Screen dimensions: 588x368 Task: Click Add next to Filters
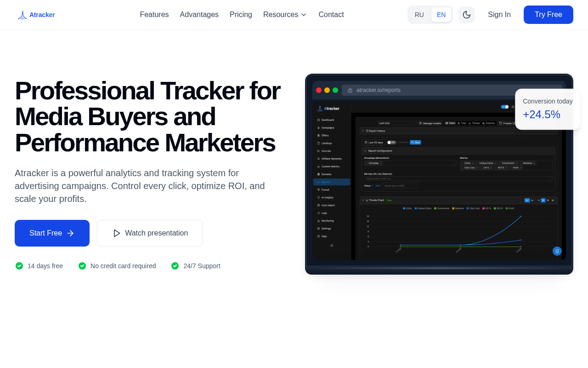tap(376, 186)
